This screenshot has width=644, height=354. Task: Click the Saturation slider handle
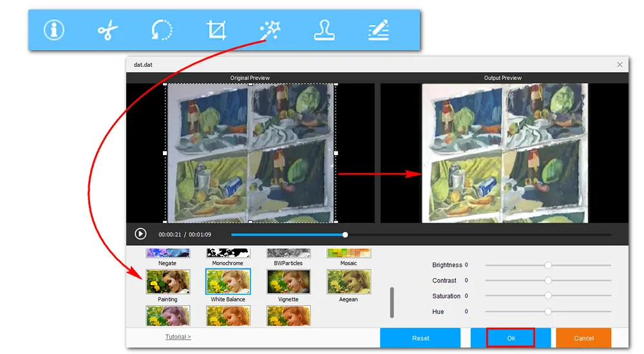click(548, 295)
